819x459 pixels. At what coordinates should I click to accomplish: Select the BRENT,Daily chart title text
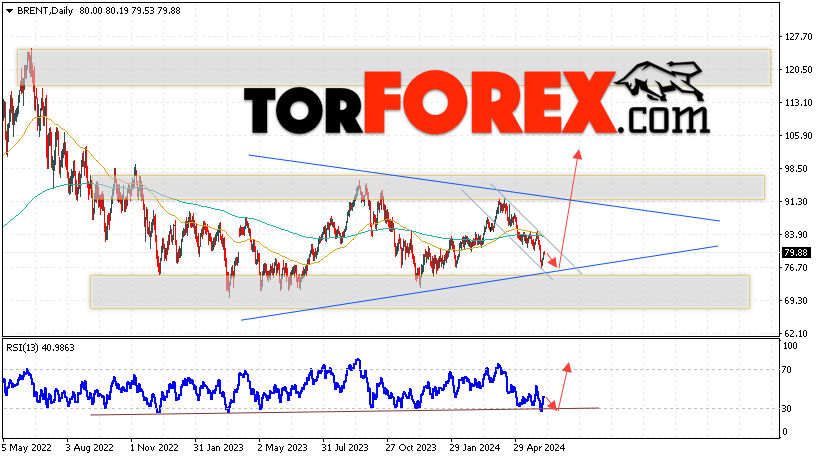click(45, 10)
